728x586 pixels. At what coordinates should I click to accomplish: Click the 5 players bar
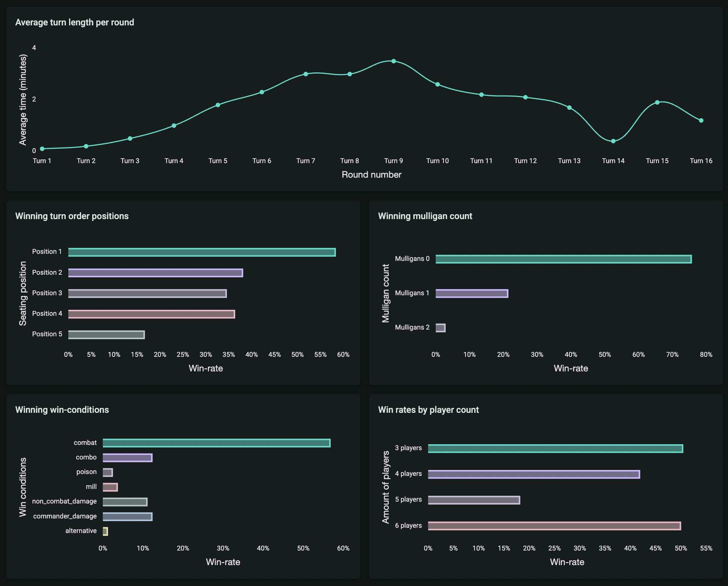pyautogui.click(x=474, y=500)
